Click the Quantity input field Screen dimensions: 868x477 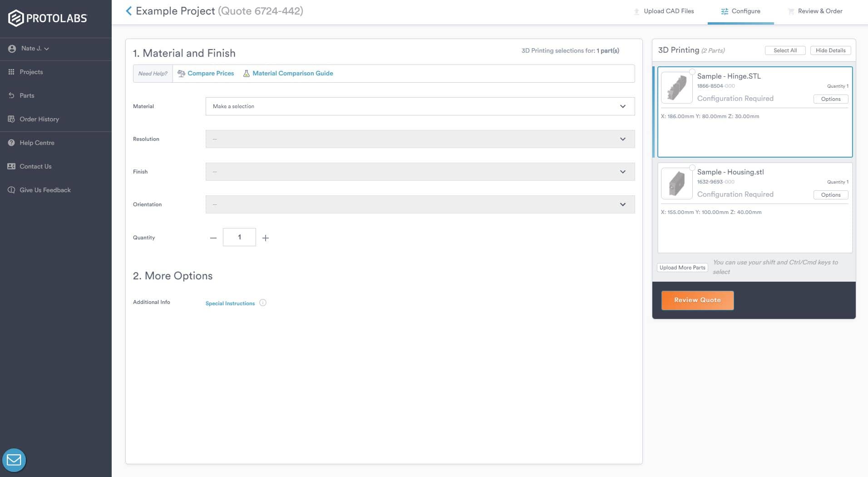pyautogui.click(x=239, y=238)
